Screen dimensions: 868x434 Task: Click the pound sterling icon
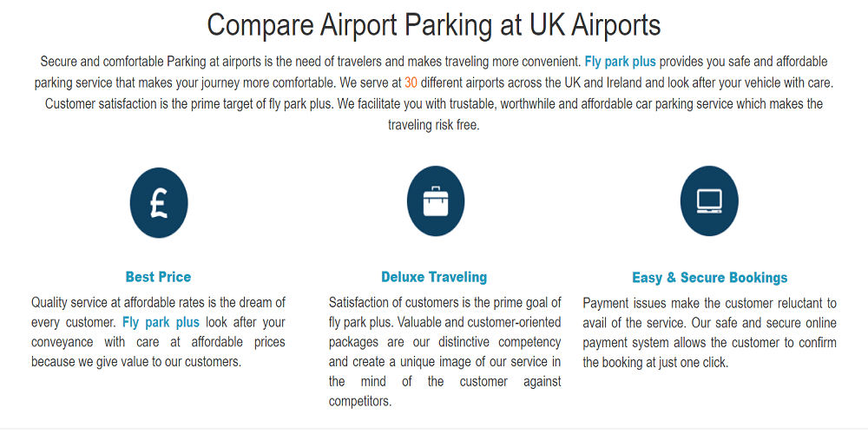click(x=159, y=203)
